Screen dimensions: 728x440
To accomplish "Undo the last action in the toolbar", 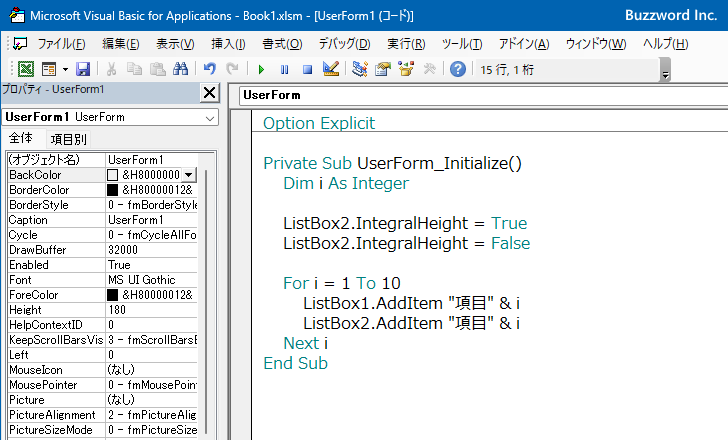I will click(x=210, y=69).
